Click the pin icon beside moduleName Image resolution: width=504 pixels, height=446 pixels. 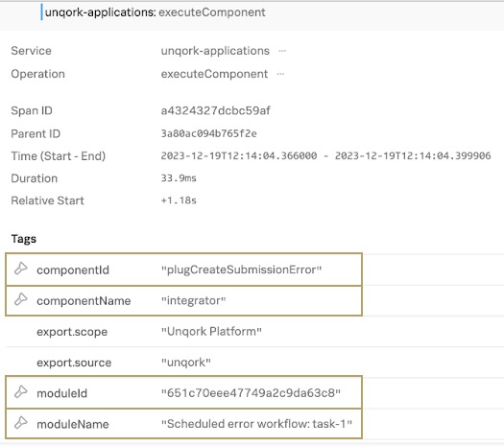click(21, 423)
